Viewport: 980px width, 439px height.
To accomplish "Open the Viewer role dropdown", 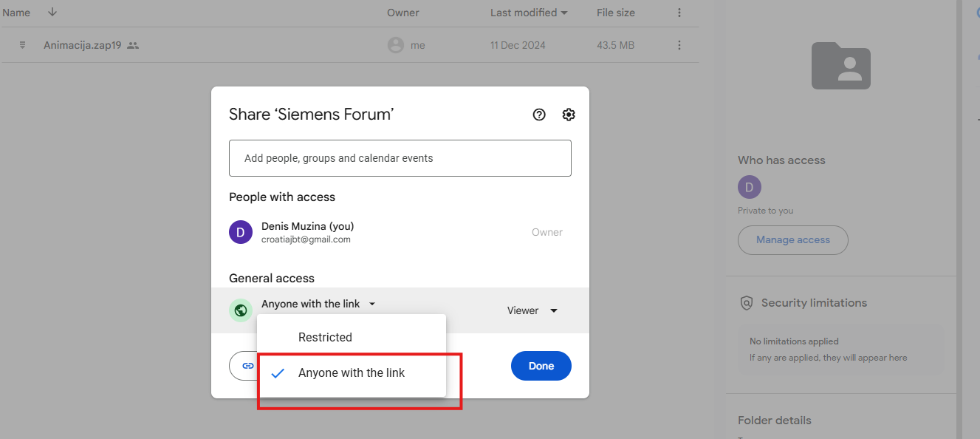I will pyautogui.click(x=532, y=310).
